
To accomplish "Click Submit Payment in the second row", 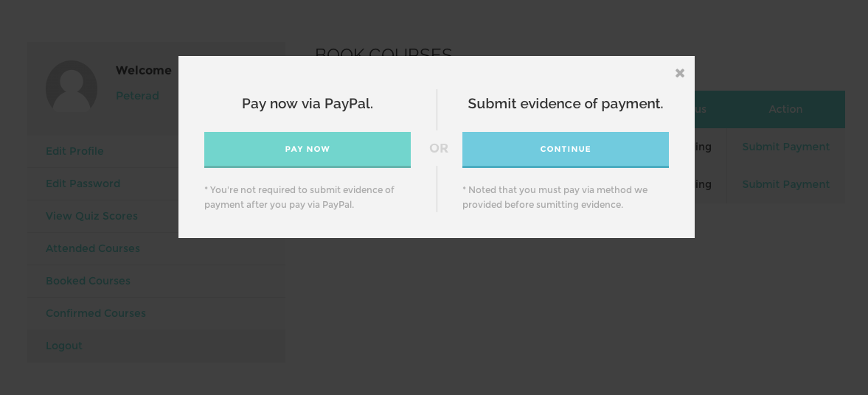I will click(x=785, y=184).
